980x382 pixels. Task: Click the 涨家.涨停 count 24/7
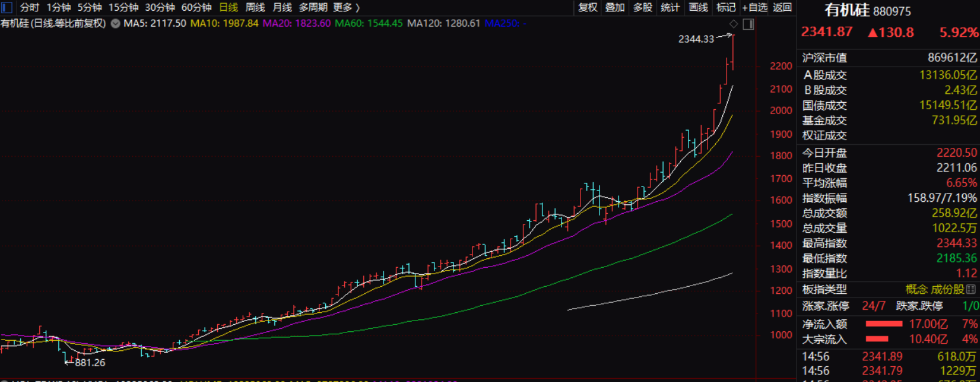(x=873, y=307)
